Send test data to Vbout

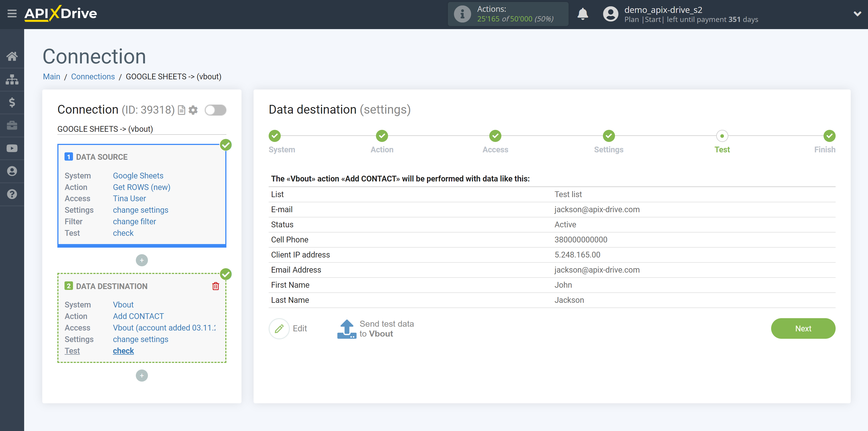coord(376,329)
